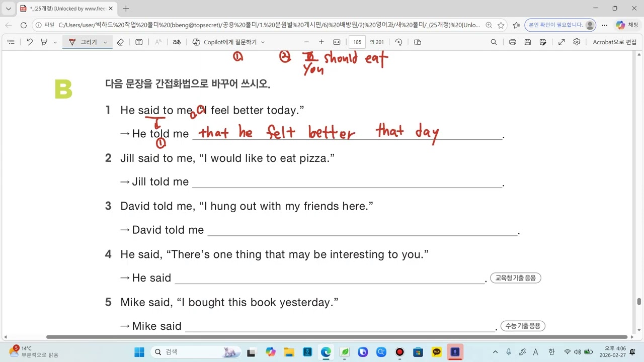The height and width of the screenshot is (362, 644).
Task: Show hidden system tray icons
Action: (495, 352)
